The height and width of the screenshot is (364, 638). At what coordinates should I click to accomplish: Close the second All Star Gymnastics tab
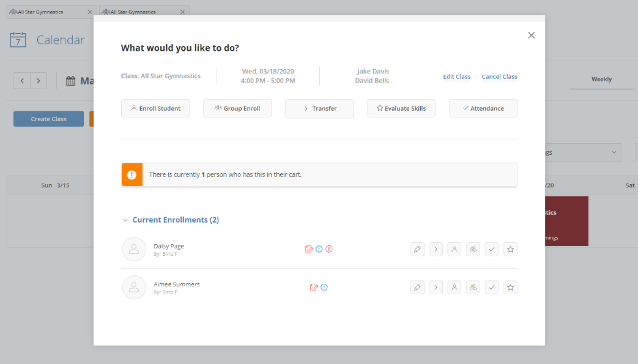pos(182,12)
